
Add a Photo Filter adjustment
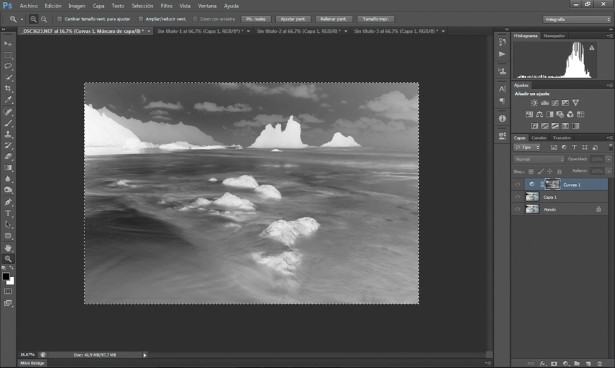click(560, 114)
